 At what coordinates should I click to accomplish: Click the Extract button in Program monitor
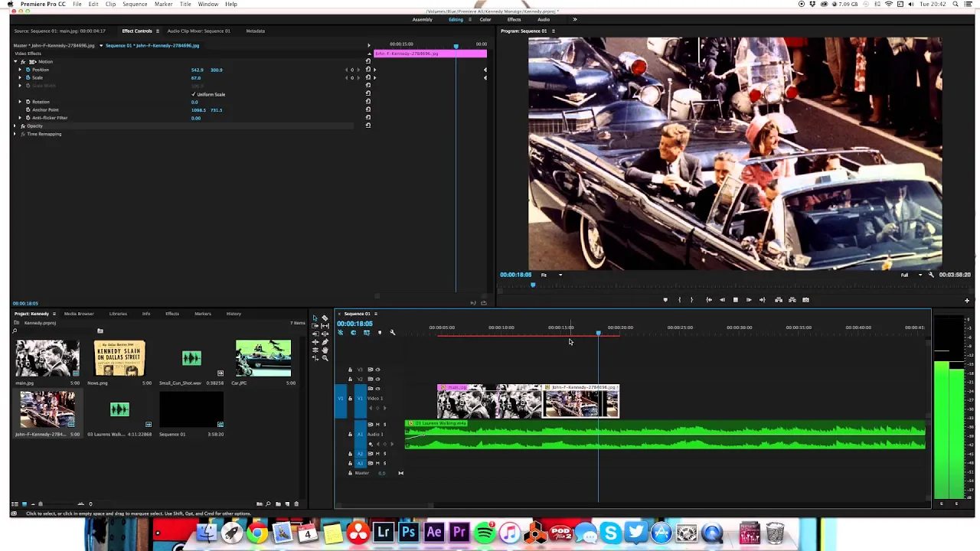click(792, 300)
